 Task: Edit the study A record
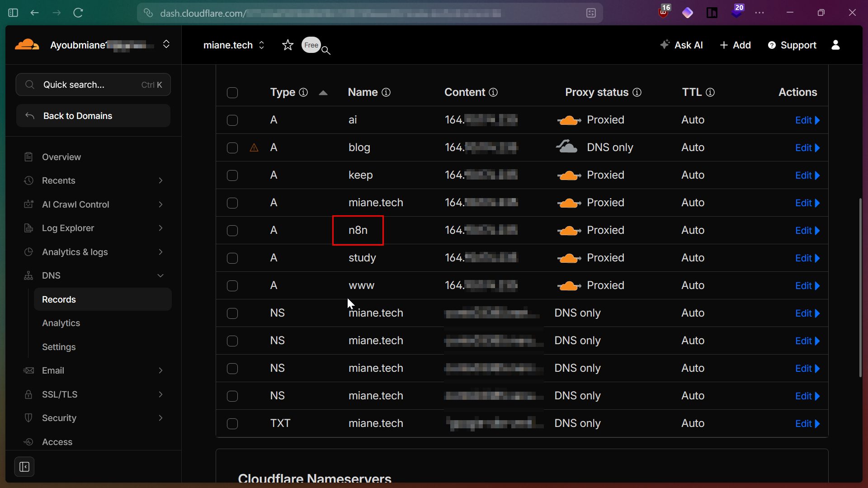pos(807,258)
